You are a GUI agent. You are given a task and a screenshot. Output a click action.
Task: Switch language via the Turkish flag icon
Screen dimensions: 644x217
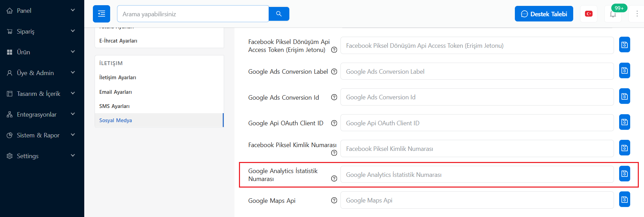coord(589,14)
